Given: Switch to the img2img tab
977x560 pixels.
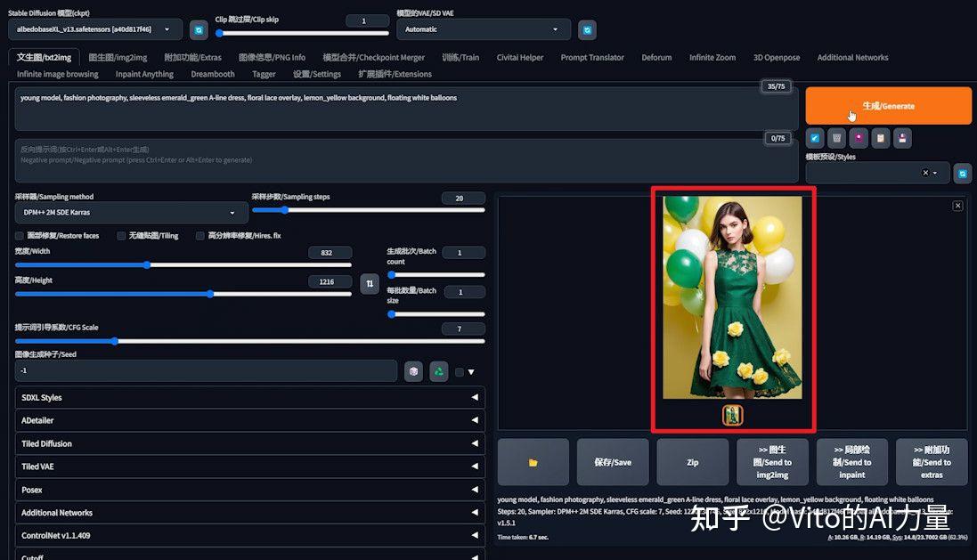Looking at the screenshot, I should (x=118, y=57).
